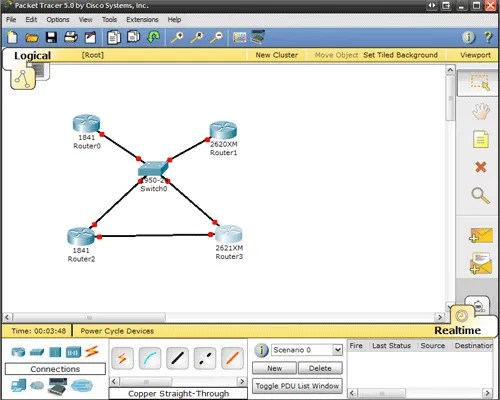Open the Options menu

pos(58,20)
